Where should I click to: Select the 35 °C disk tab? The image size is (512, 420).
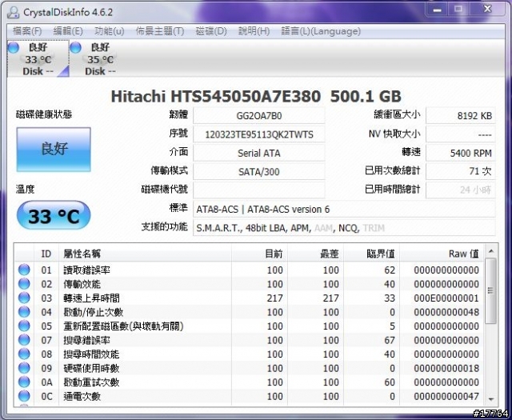tap(100, 58)
